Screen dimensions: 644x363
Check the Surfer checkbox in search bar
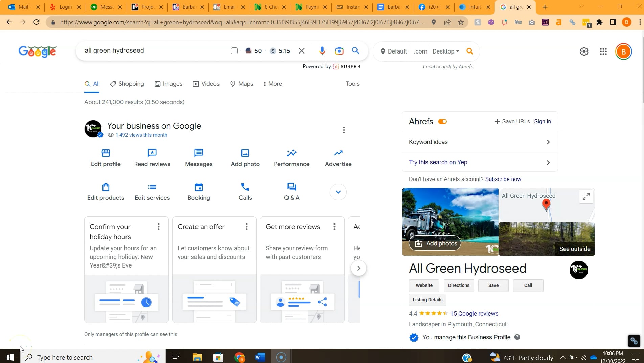[x=234, y=51]
